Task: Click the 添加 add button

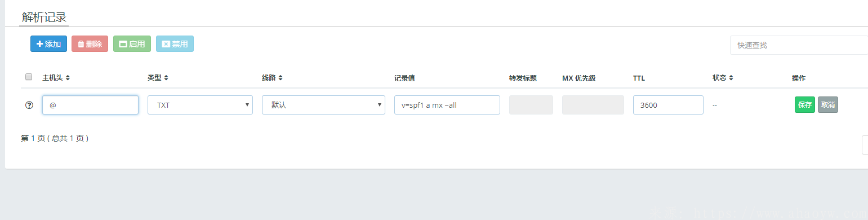Action: coord(48,44)
